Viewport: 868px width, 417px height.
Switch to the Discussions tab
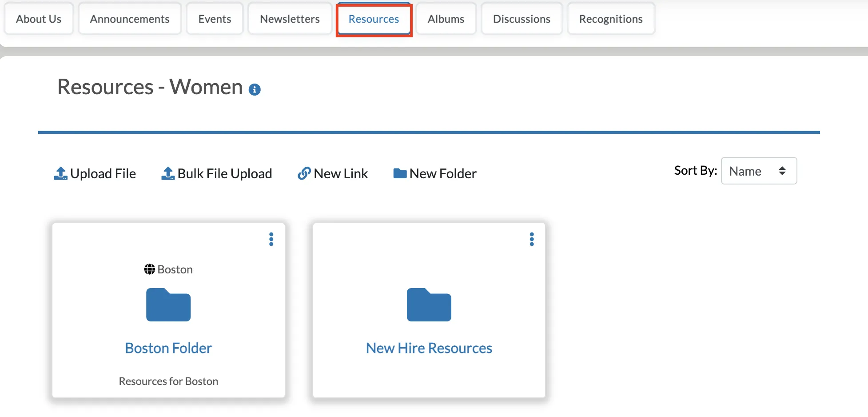click(522, 19)
